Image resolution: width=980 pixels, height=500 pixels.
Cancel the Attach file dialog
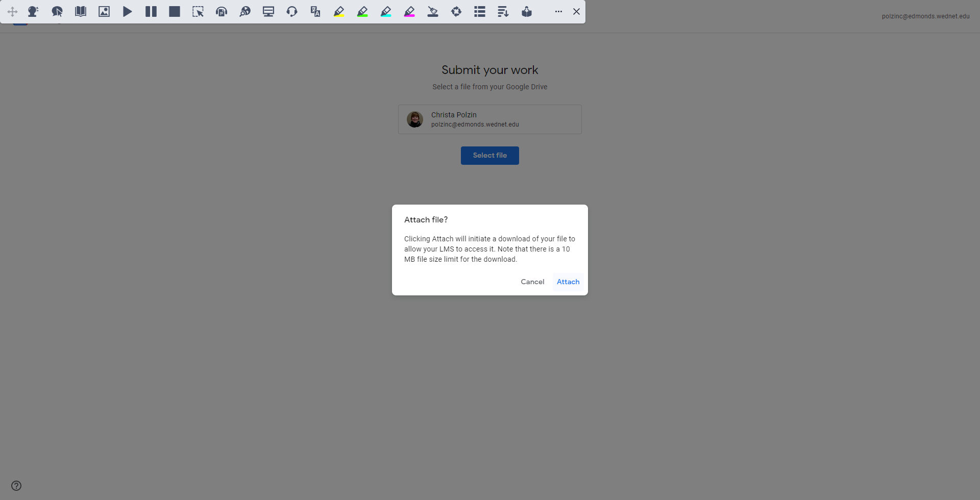point(532,282)
